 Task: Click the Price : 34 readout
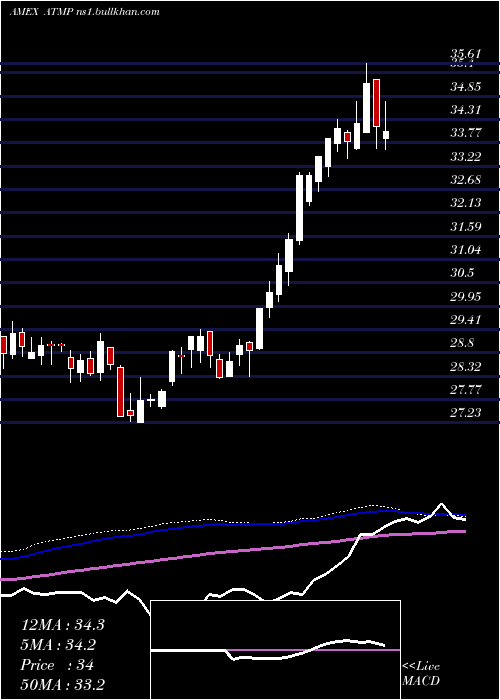57,665
